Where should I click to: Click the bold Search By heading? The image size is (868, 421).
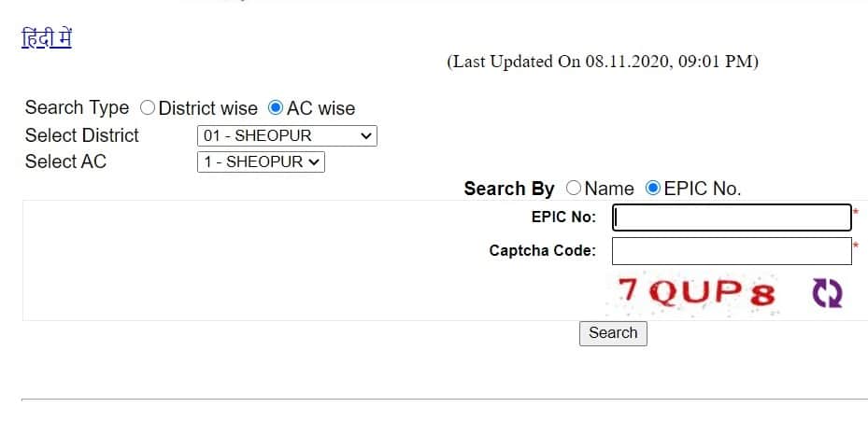(x=508, y=189)
